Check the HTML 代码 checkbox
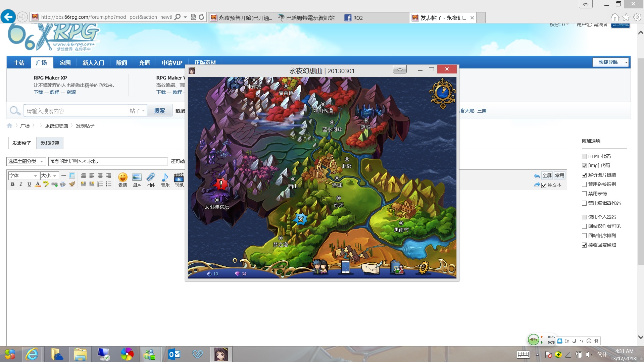The width and height of the screenshot is (644, 362). (584, 156)
